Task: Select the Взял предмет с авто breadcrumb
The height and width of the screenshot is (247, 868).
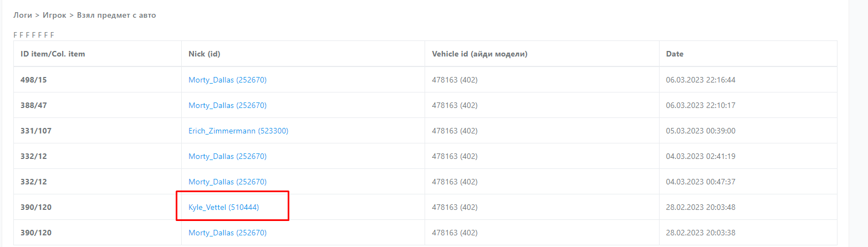Action: [116, 16]
